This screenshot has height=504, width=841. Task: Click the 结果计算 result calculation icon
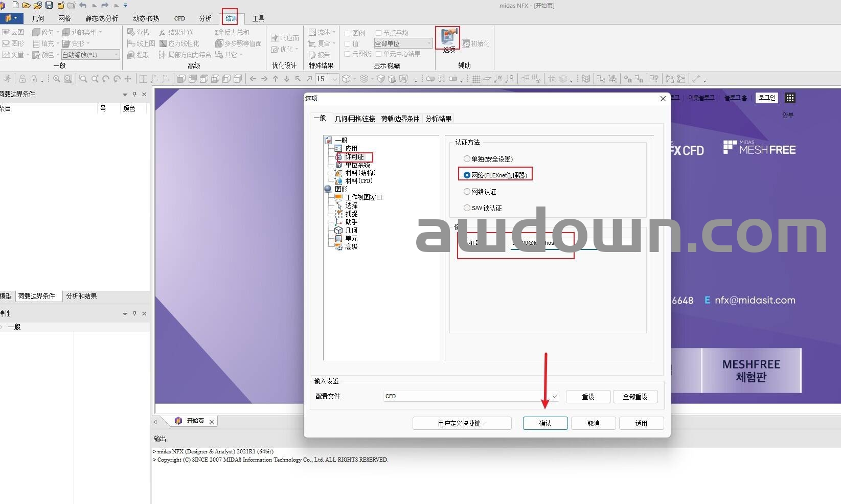pyautogui.click(x=163, y=32)
